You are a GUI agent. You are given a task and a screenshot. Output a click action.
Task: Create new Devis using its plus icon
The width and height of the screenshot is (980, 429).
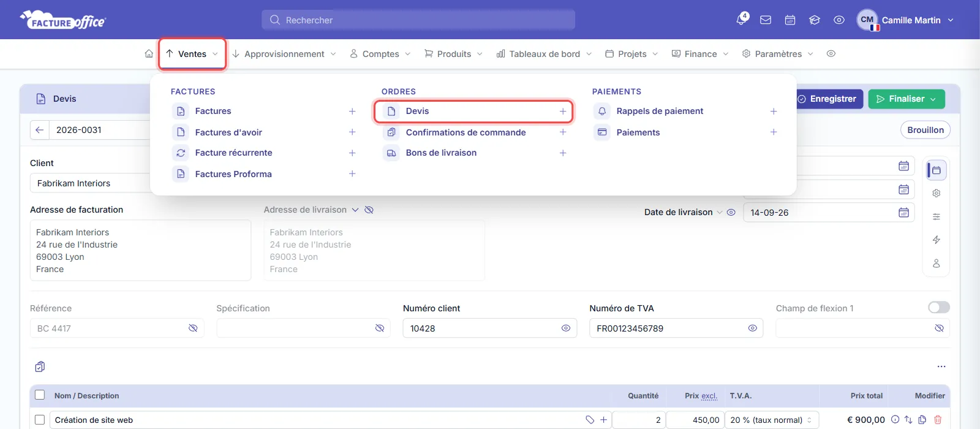coord(563,112)
